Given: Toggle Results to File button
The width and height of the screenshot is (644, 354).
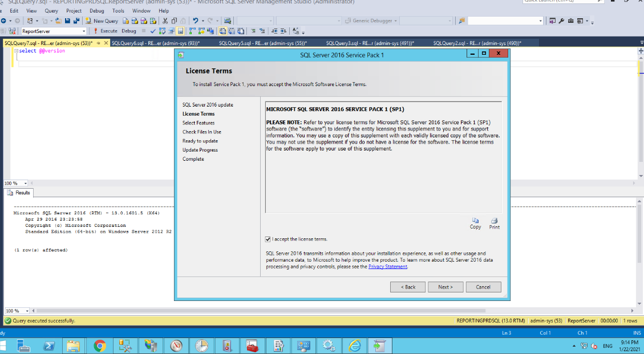Looking at the screenshot, I should (241, 31).
